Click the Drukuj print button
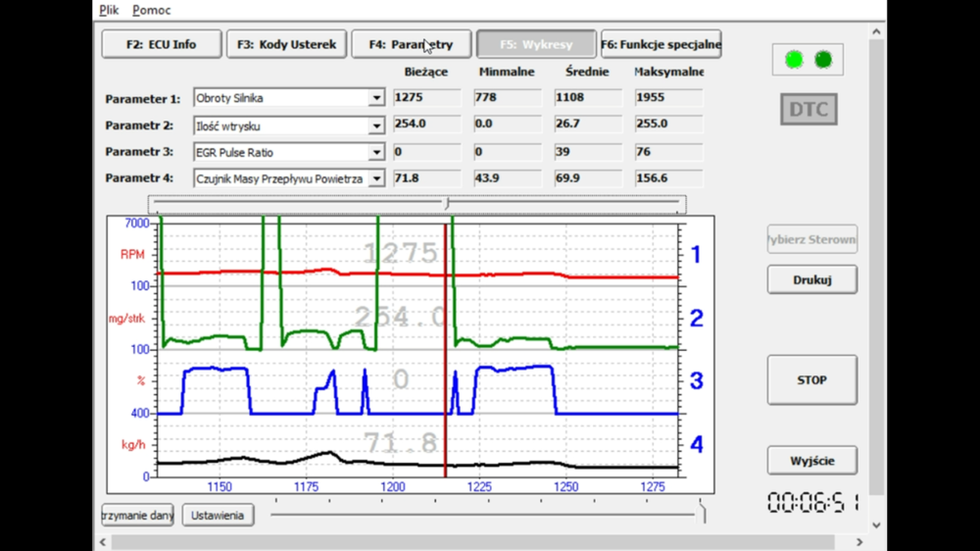The width and height of the screenshot is (980, 551). [x=811, y=279]
